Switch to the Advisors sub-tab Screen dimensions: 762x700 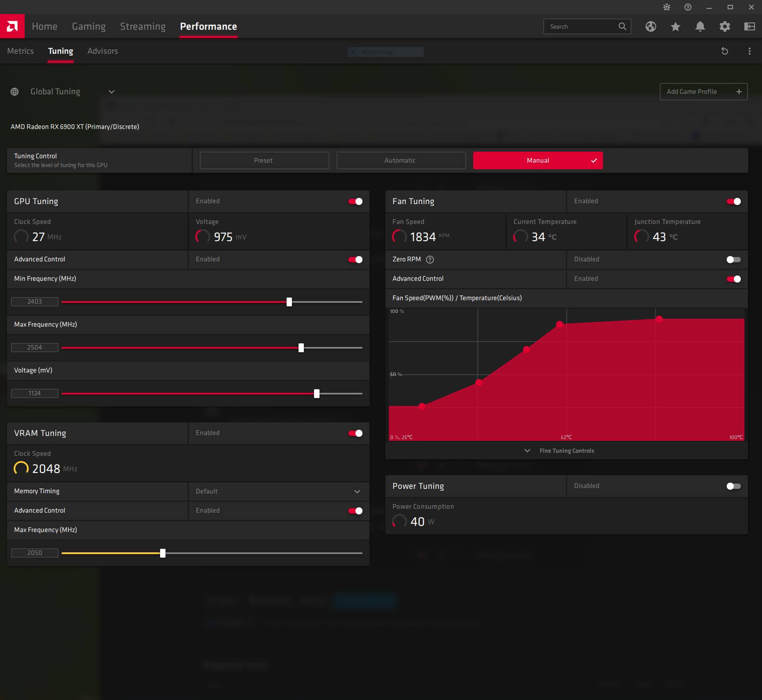pos(103,51)
